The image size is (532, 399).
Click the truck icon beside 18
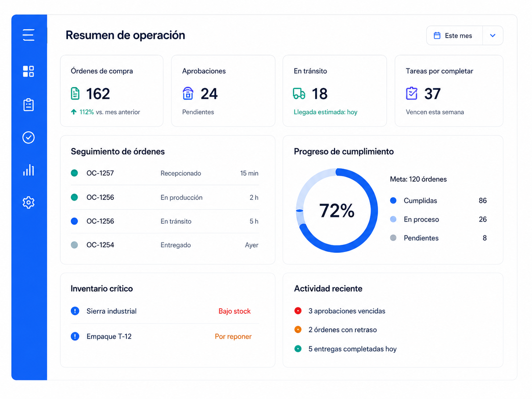point(299,94)
